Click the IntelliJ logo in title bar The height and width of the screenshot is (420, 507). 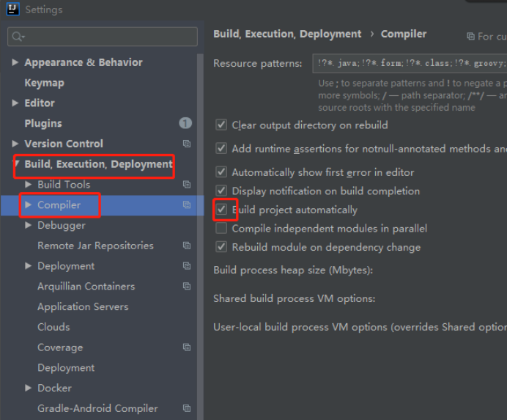click(12, 10)
